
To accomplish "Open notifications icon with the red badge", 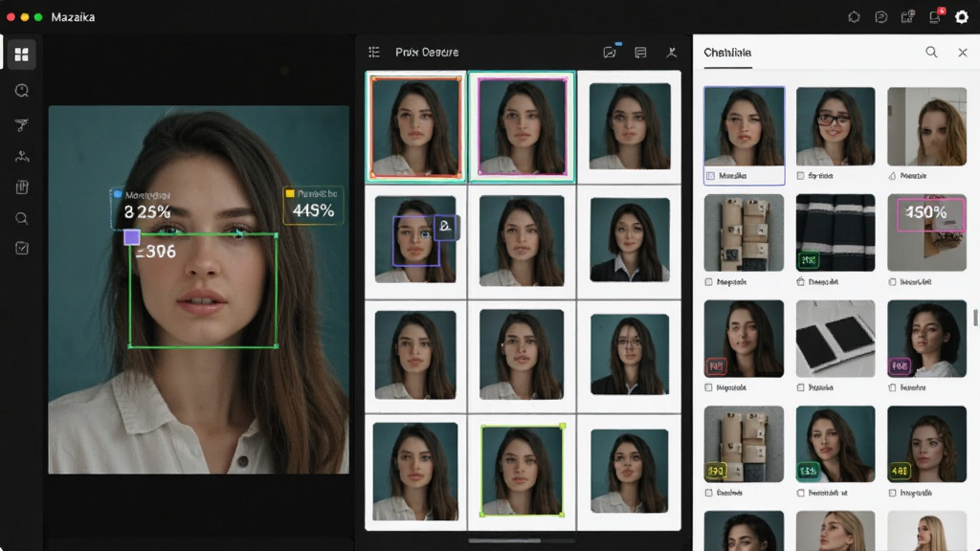I will tap(936, 16).
